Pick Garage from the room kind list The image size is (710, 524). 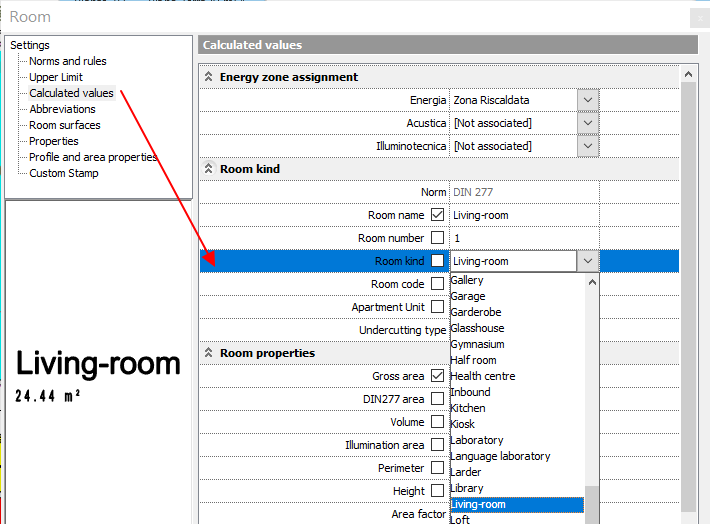pyautogui.click(x=468, y=296)
